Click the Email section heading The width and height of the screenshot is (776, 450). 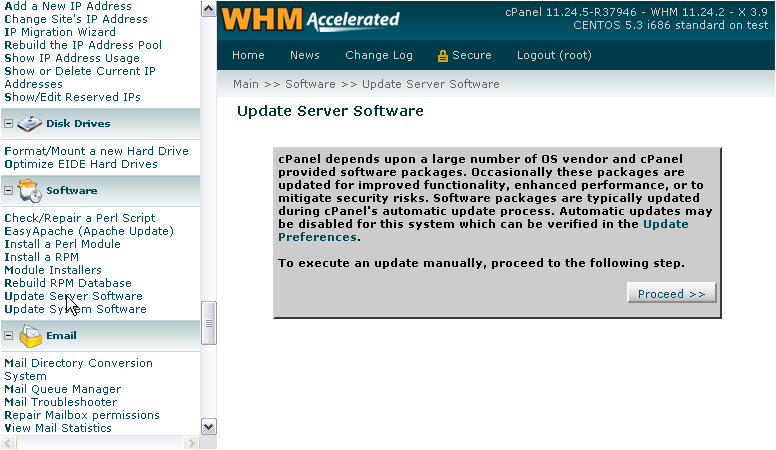pyautogui.click(x=61, y=336)
